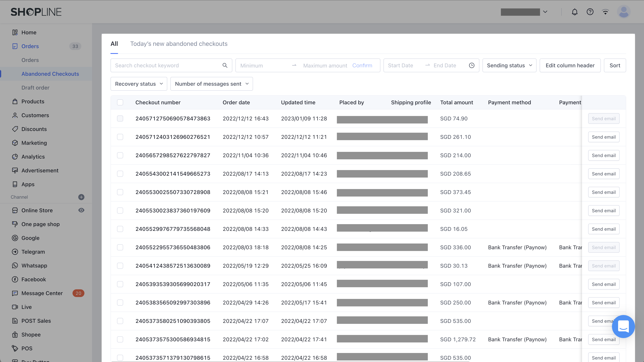
Task: Click the Home sidebar icon
Action: (x=15, y=32)
